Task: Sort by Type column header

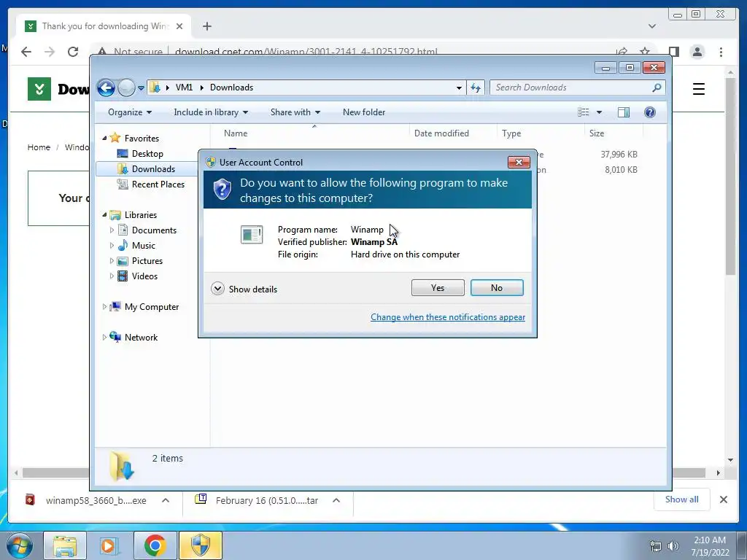Action: click(x=541, y=133)
